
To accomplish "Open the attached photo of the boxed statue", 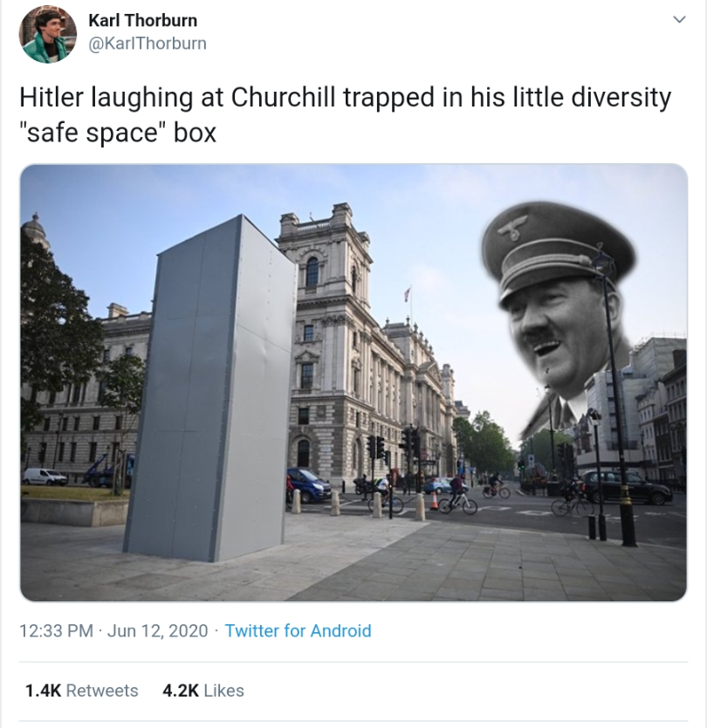I will [353, 382].
